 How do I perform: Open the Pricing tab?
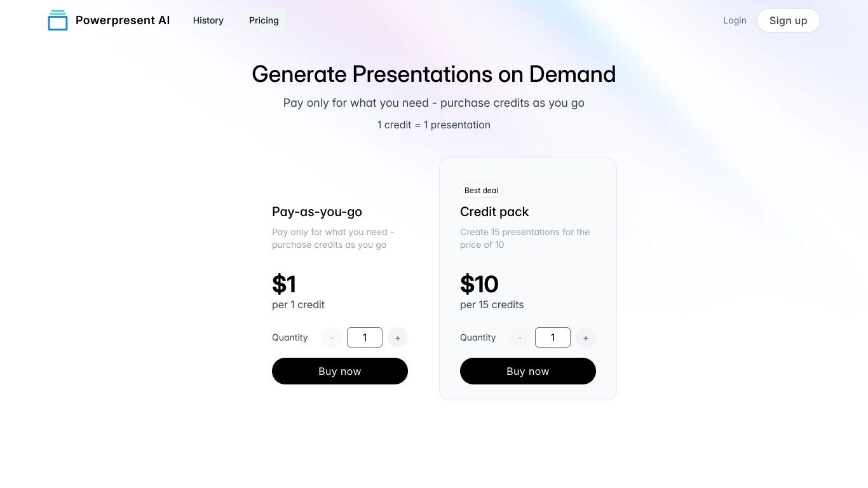(264, 20)
